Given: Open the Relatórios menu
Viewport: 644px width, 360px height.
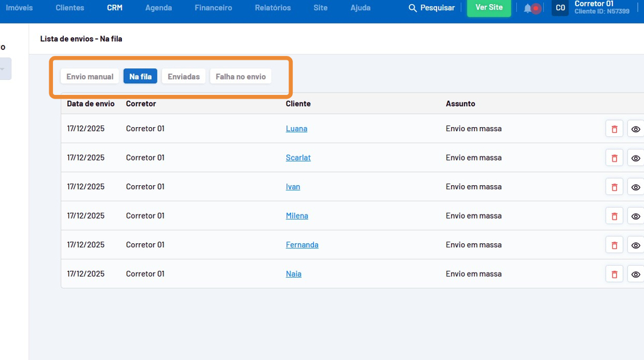Looking at the screenshot, I should click(x=273, y=8).
